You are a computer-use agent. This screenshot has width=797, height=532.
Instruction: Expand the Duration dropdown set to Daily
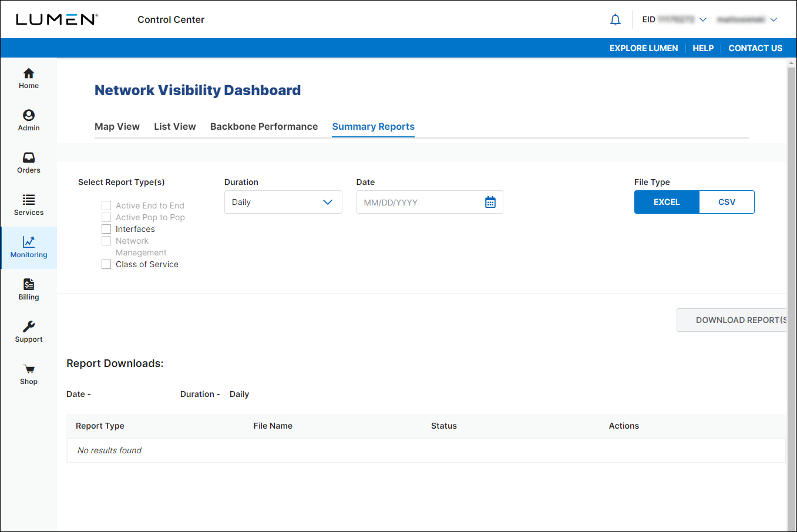[283, 202]
